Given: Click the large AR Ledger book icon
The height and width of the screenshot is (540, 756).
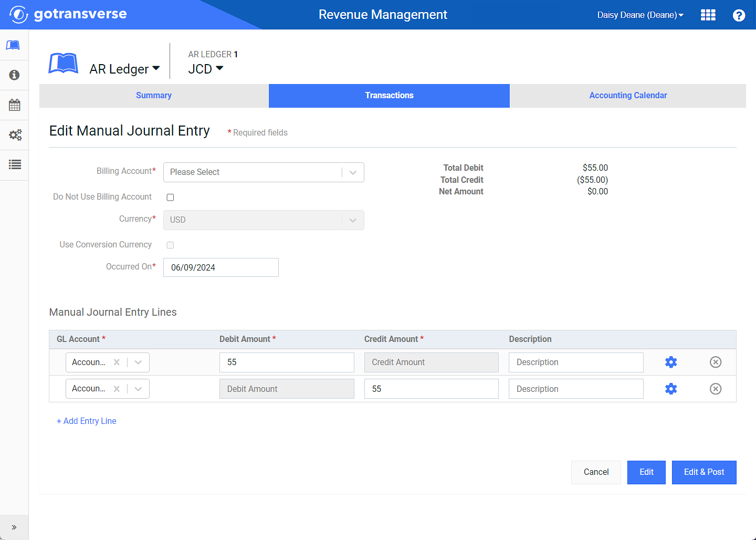Looking at the screenshot, I should tap(64, 64).
